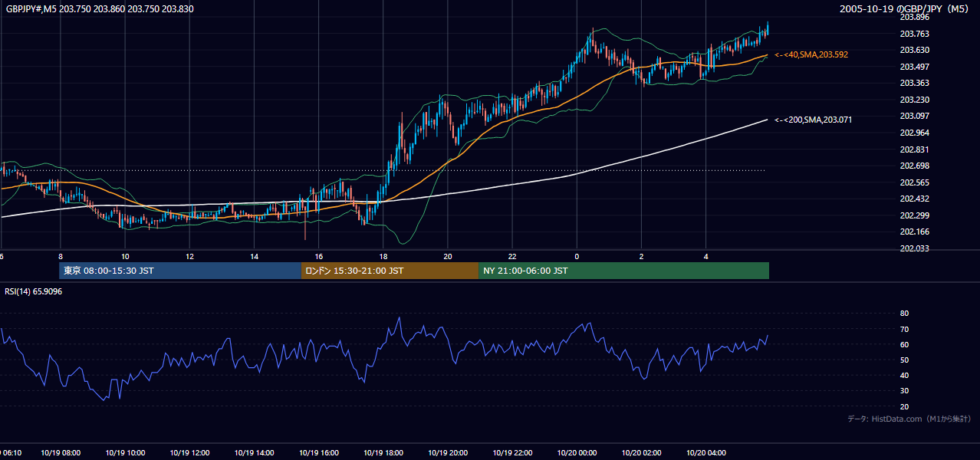980x460 pixels.
Task: Click the 10/19 18:00 time label
Action: pos(383,452)
